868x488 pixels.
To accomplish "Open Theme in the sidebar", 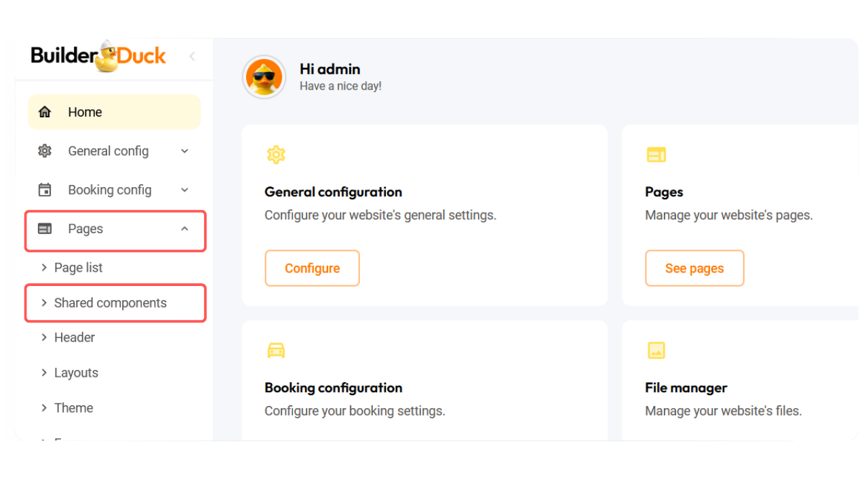I will pyautogui.click(x=73, y=408).
